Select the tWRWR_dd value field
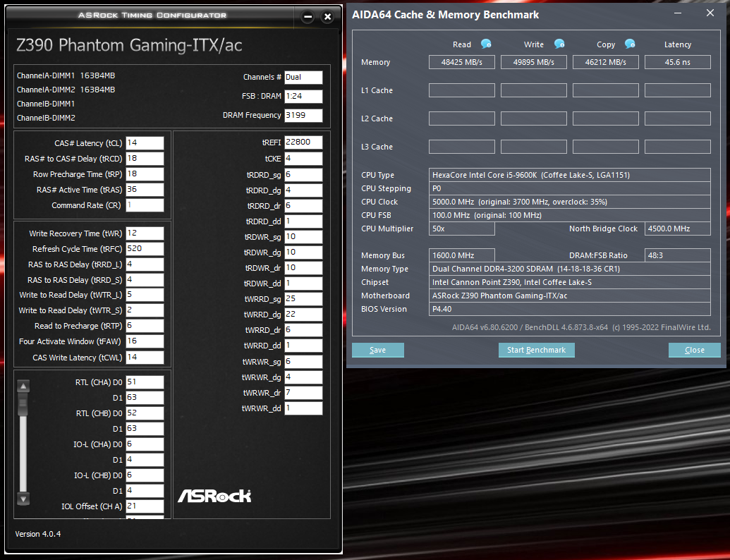The height and width of the screenshot is (560, 730). pyautogui.click(x=303, y=408)
